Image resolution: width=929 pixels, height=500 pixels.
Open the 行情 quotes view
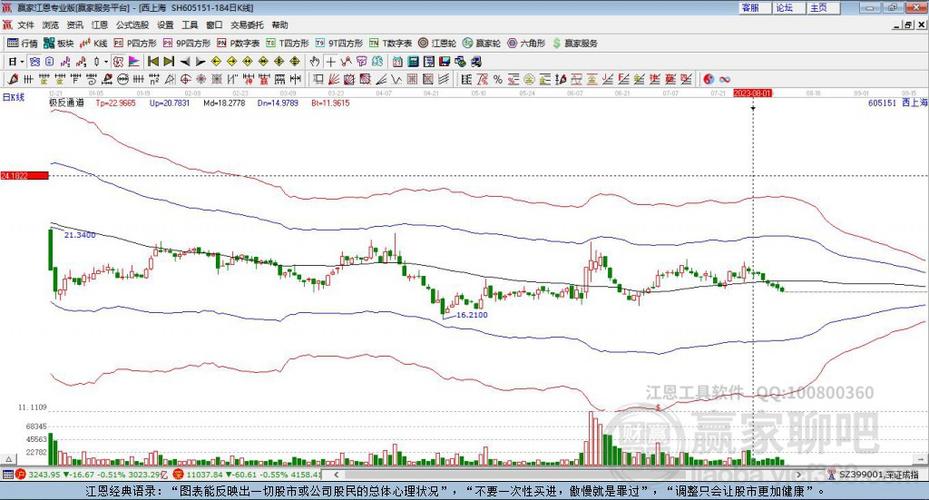point(22,43)
